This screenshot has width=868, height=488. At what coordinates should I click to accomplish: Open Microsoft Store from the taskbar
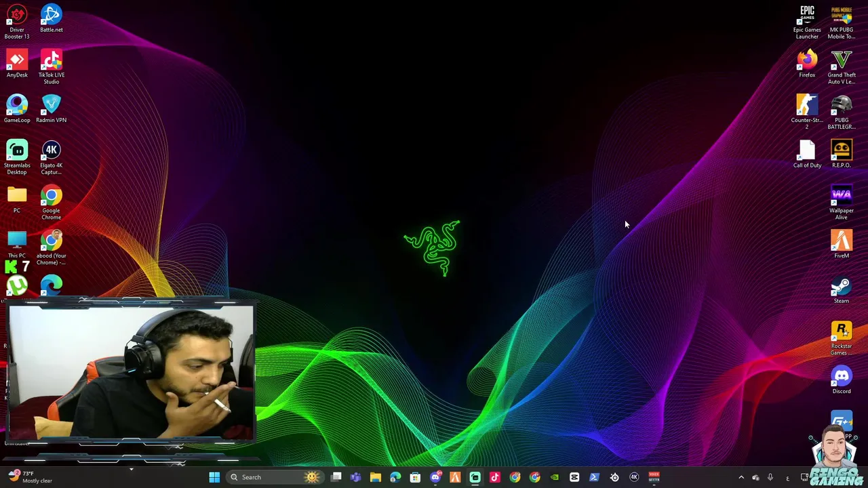[x=415, y=477]
